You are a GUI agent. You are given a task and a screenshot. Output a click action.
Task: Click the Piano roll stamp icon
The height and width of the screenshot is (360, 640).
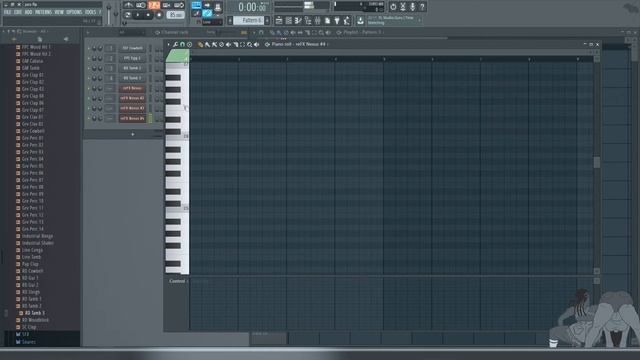pyautogui.click(x=189, y=44)
